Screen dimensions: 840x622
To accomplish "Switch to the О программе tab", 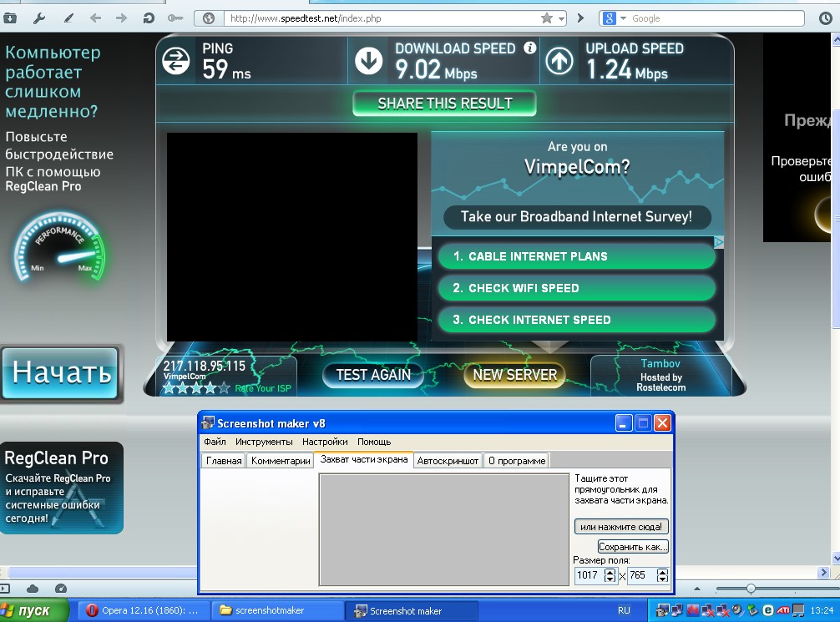I will [x=517, y=461].
